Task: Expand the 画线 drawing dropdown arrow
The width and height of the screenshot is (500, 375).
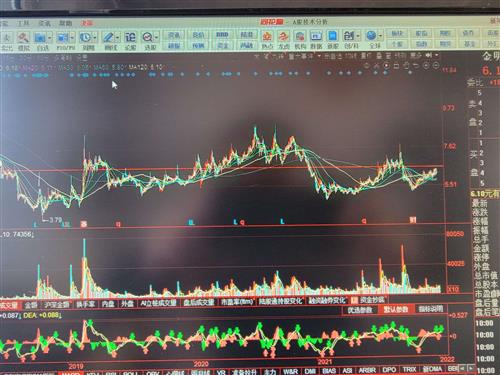Action: tap(117, 37)
